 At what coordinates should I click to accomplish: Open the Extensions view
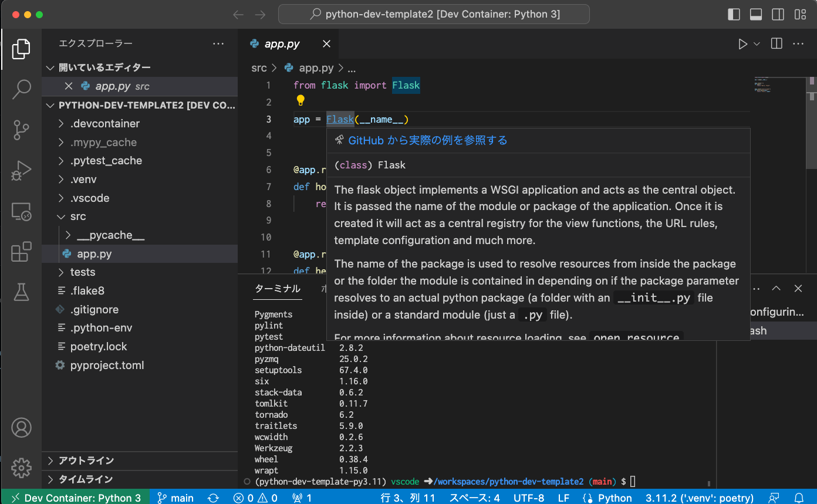21,252
